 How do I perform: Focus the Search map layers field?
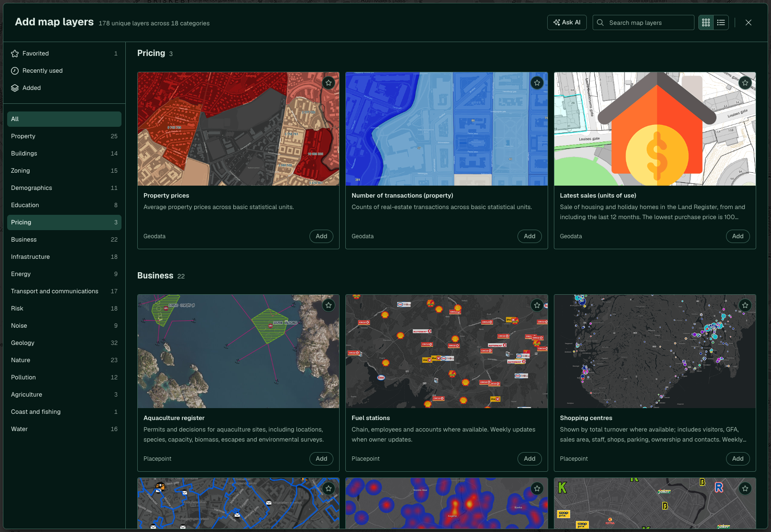coord(643,22)
